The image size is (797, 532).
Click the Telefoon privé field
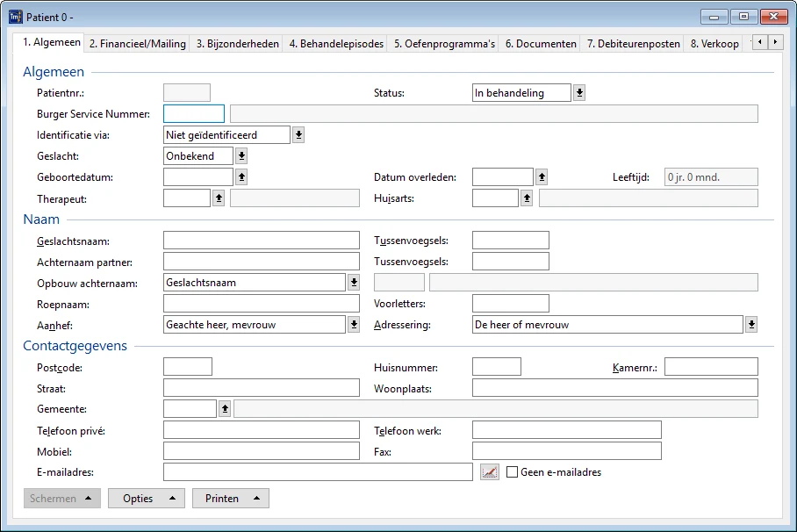coord(262,430)
